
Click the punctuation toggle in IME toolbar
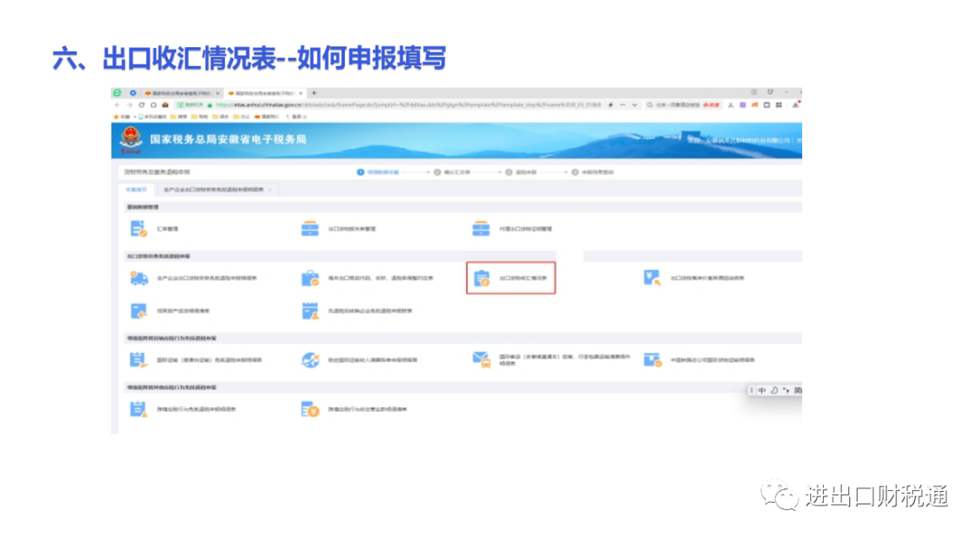coord(786,390)
